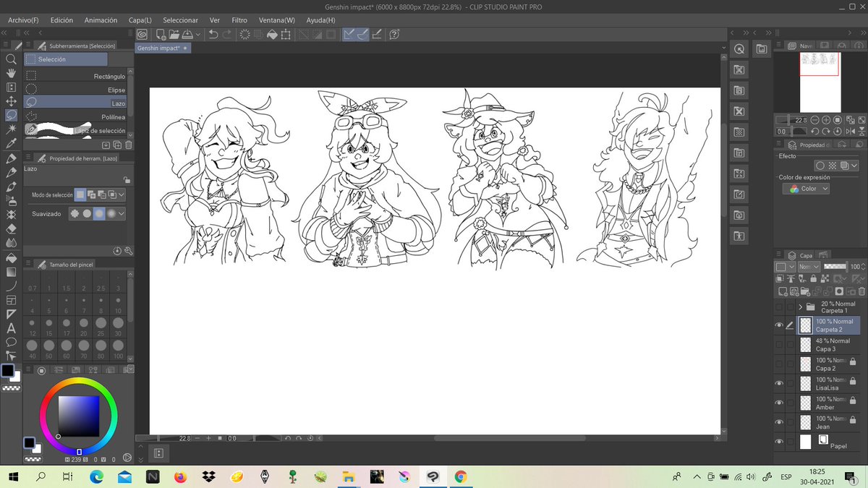Screen dimensions: 868x488
Task: Select the Zoom magnifier tool
Action: pos(11,59)
